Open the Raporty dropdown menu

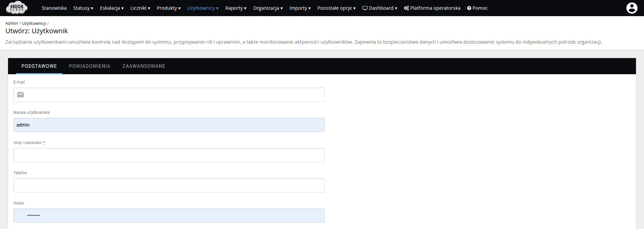tap(236, 8)
